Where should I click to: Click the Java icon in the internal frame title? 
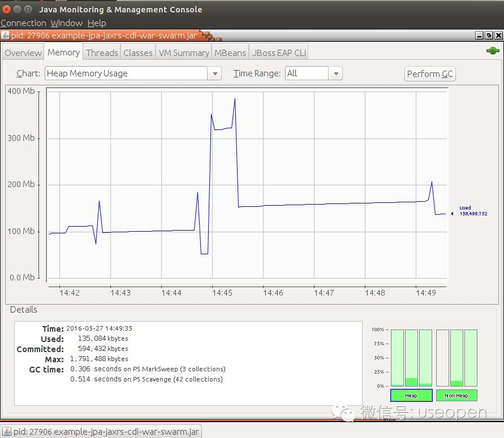point(5,35)
